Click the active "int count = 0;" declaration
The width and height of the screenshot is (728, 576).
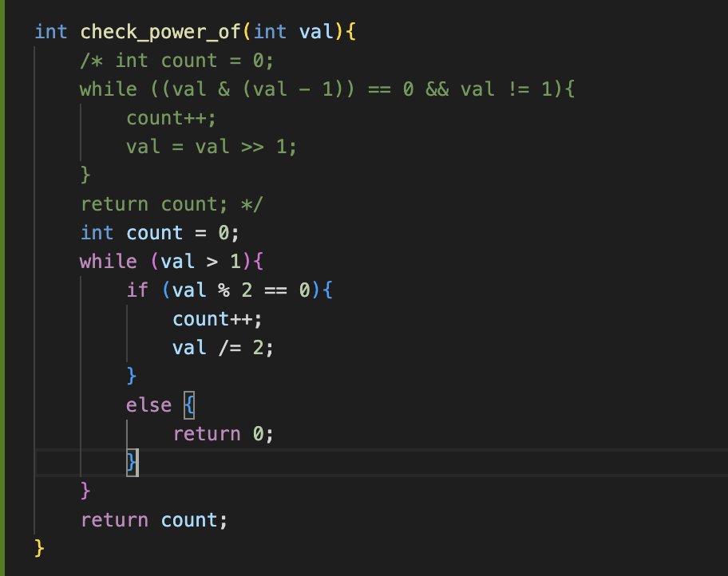pyautogui.click(x=160, y=233)
